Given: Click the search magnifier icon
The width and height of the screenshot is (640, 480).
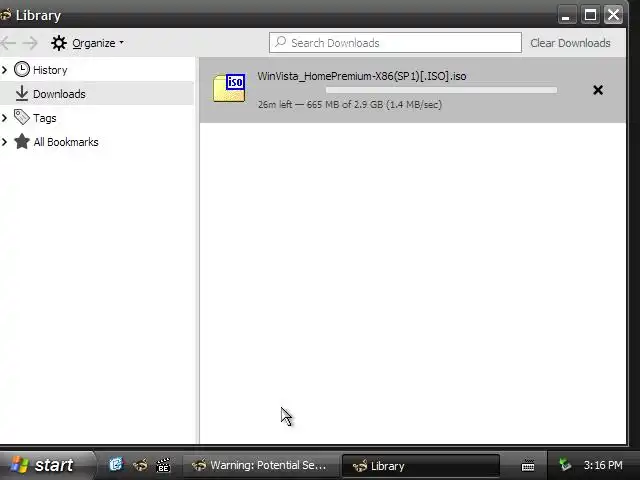Looking at the screenshot, I should tap(280, 42).
